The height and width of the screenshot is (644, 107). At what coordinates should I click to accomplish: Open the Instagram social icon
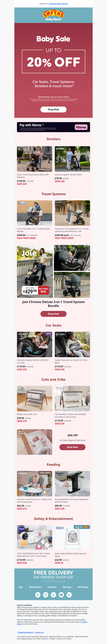point(46,595)
